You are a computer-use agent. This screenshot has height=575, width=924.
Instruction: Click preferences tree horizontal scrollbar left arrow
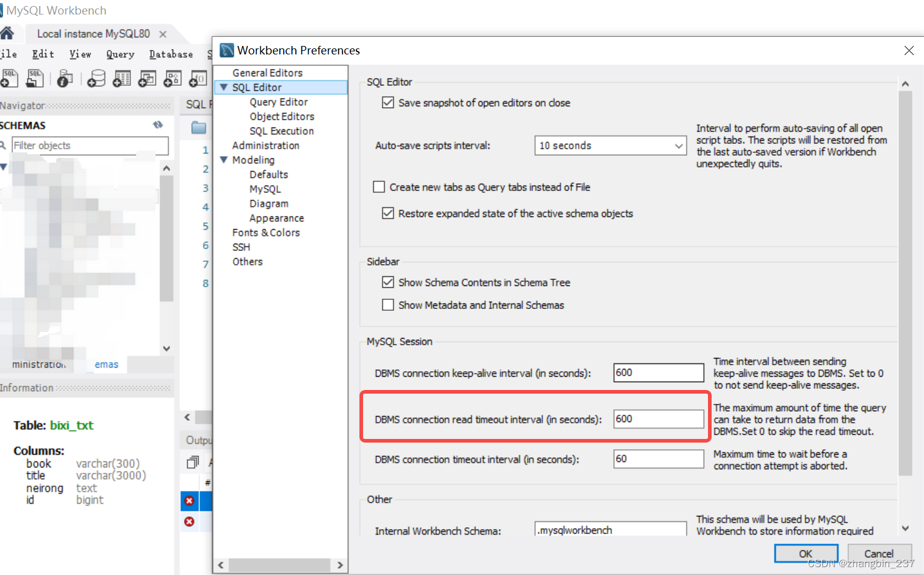tap(221, 565)
